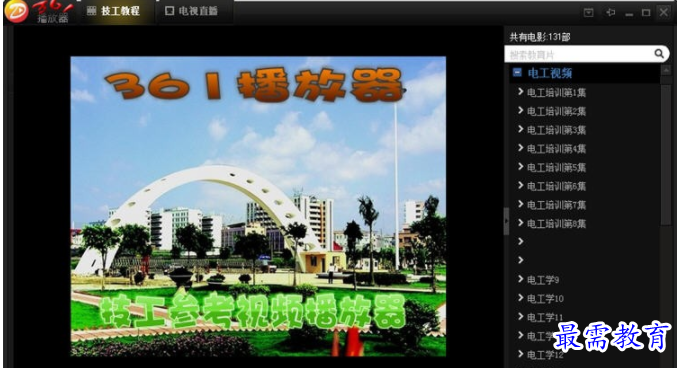Click the 361 player logo icon

point(16,11)
